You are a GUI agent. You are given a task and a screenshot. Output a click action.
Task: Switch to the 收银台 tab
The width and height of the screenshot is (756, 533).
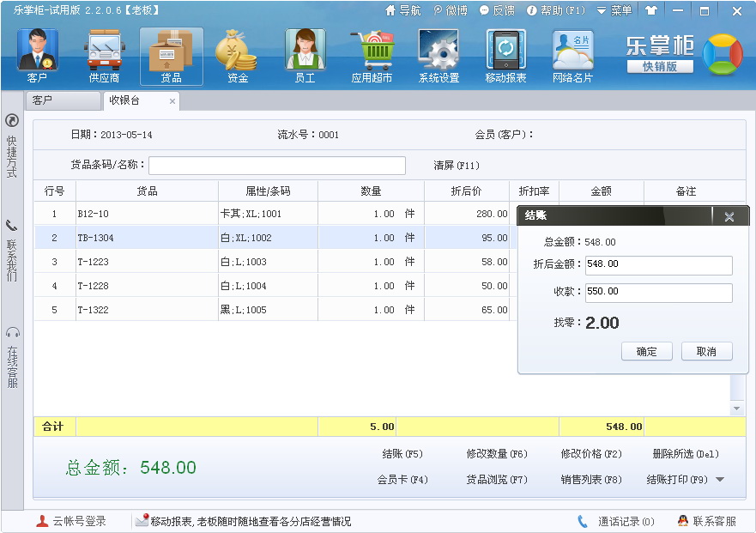tap(141, 100)
